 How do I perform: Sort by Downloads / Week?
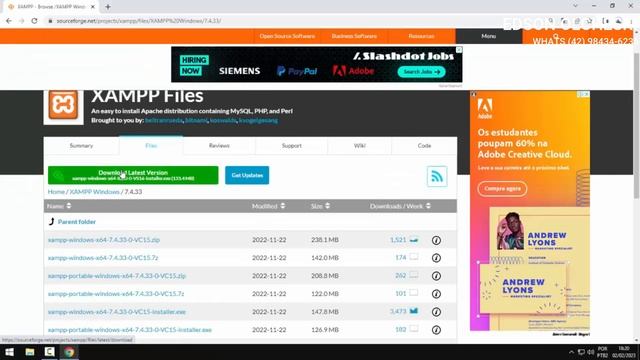point(400,206)
